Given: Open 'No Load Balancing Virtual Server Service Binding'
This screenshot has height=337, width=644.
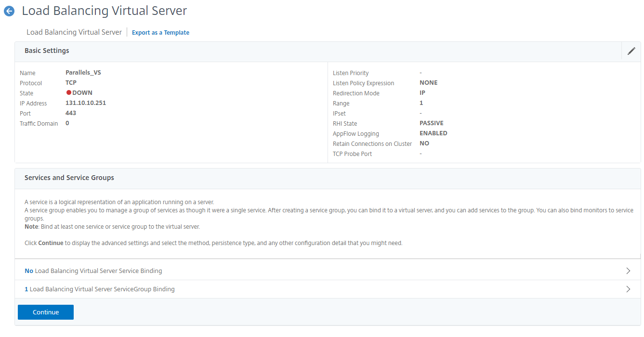Looking at the screenshot, I should [x=93, y=271].
